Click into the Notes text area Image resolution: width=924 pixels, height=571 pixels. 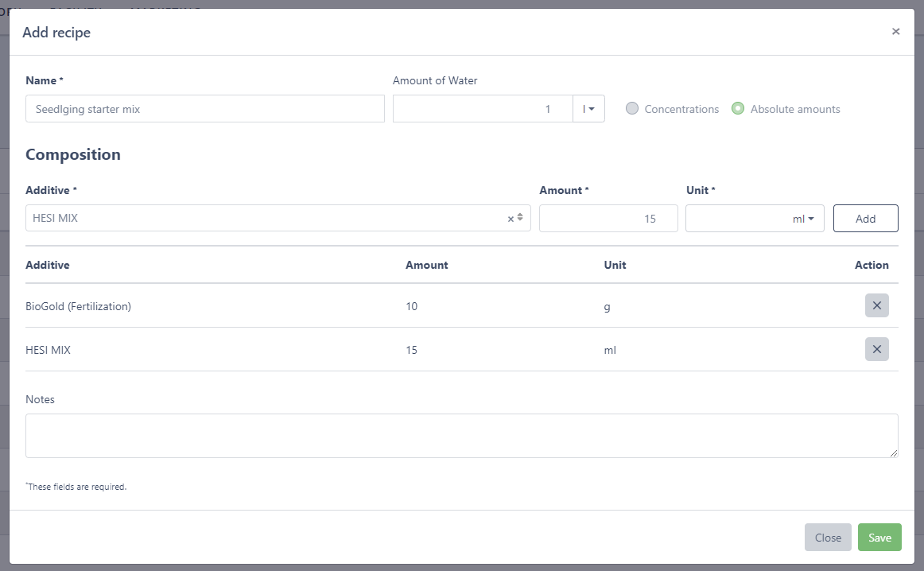461,436
